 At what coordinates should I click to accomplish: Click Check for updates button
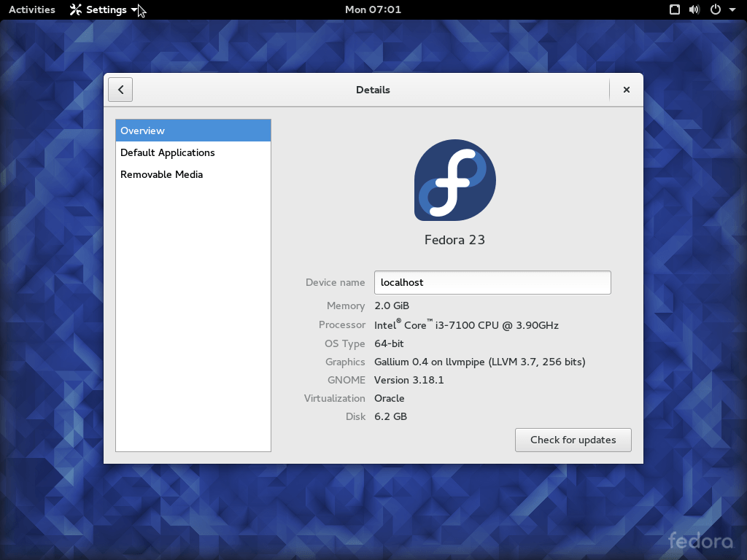573,440
